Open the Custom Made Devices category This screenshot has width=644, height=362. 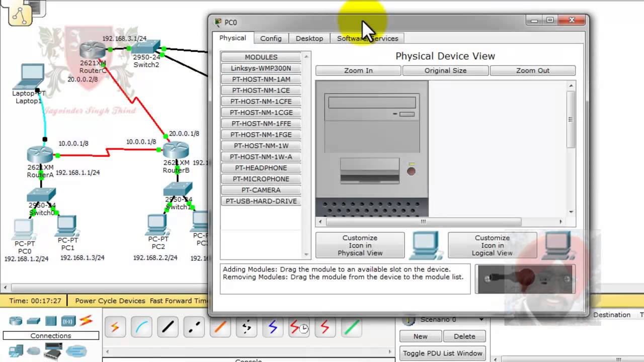pyautogui.click(x=53, y=350)
